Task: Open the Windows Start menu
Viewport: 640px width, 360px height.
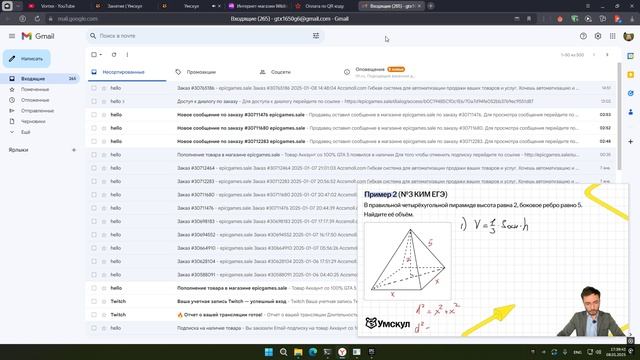Action: (x=269, y=352)
